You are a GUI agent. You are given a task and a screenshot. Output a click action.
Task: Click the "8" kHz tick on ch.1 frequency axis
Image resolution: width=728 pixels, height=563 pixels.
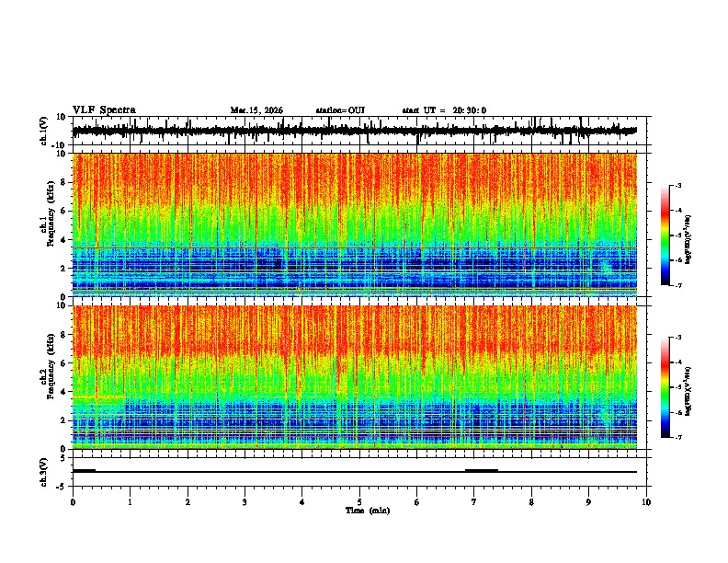[x=63, y=182]
